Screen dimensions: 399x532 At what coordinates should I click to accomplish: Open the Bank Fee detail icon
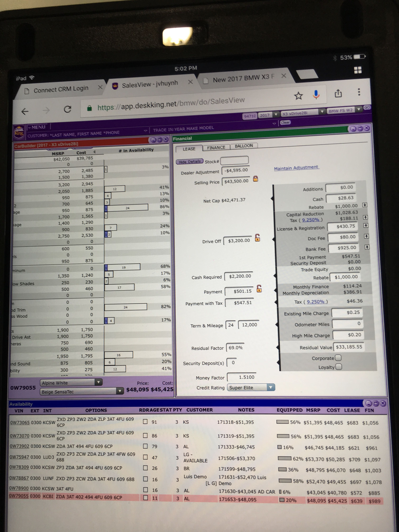point(367,247)
